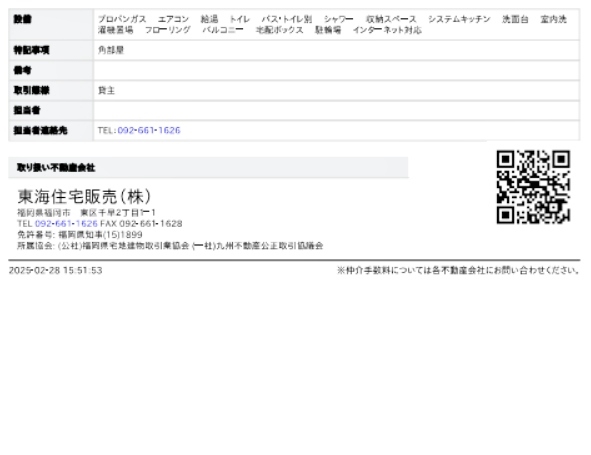Click the TEL 092-661-1626 link in contact row
The image size is (591, 455).
[149, 130]
